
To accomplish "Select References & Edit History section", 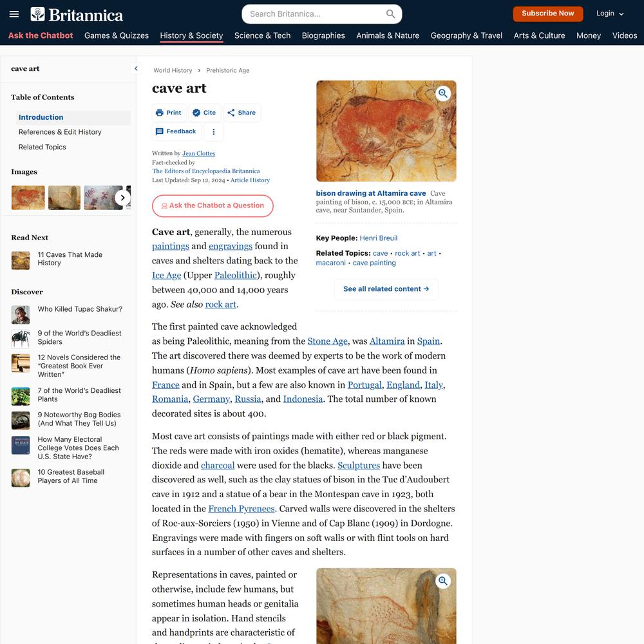I will [60, 132].
